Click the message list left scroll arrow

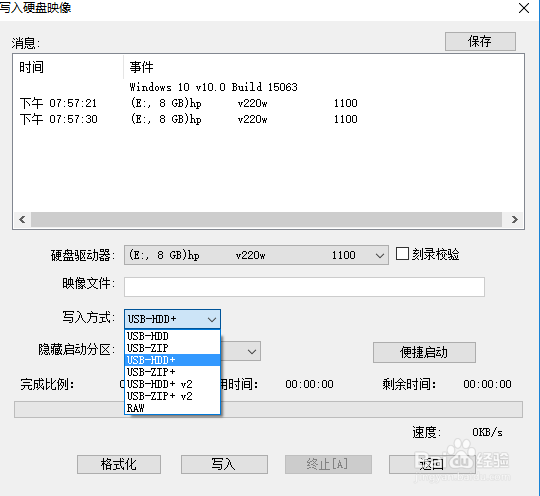tap(22, 219)
